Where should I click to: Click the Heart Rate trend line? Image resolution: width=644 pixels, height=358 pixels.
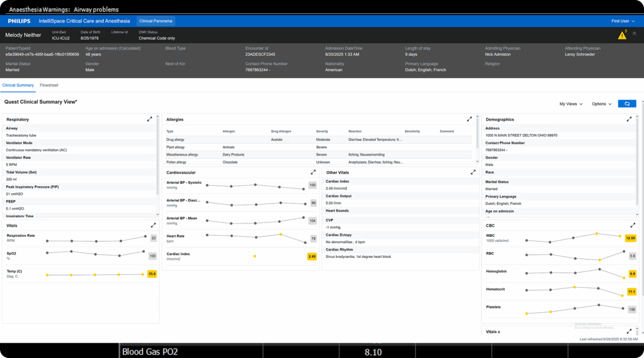(256, 237)
